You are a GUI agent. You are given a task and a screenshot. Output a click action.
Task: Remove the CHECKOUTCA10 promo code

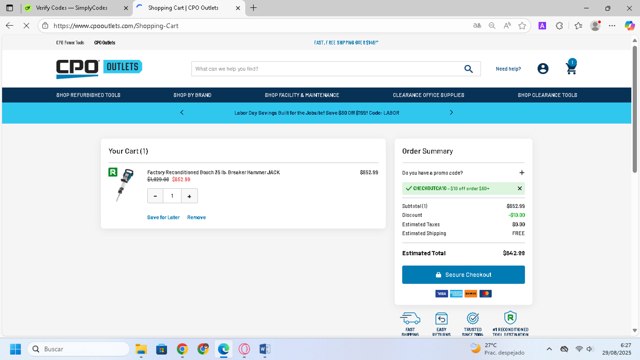point(520,188)
